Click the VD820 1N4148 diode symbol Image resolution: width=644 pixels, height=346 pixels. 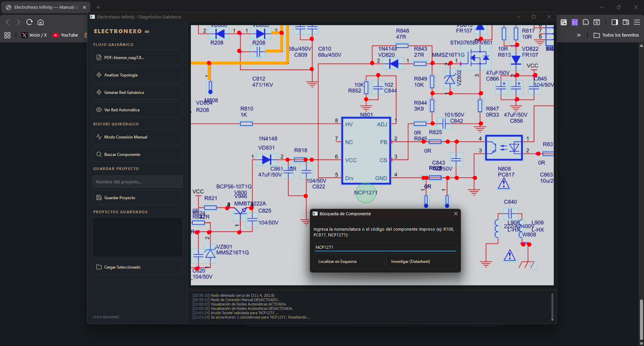click(x=393, y=63)
